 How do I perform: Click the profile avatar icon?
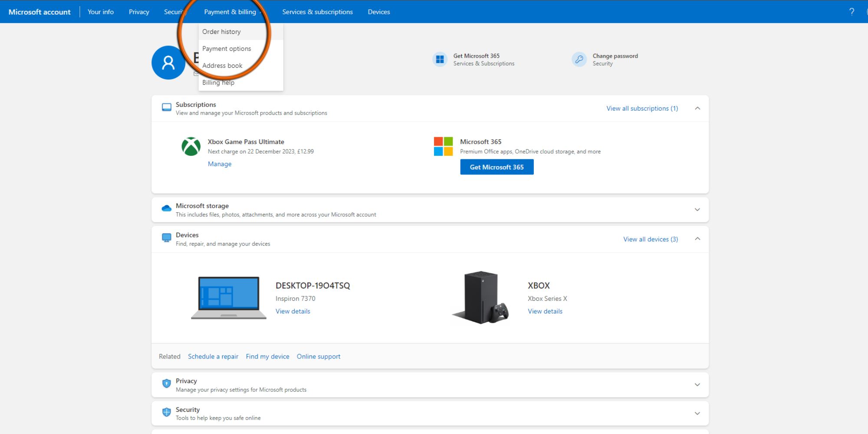tap(168, 62)
